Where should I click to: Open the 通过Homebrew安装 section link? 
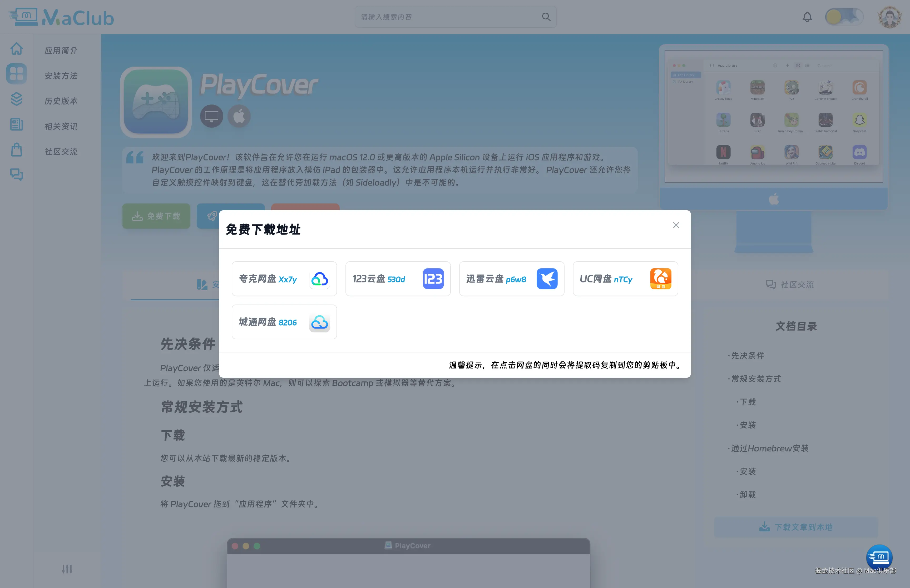point(769,448)
